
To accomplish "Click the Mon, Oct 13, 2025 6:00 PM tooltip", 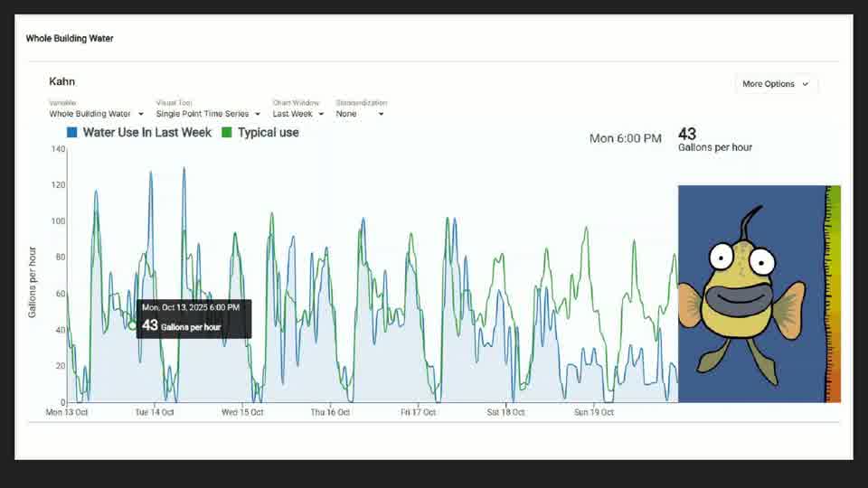I will tap(193, 319).
